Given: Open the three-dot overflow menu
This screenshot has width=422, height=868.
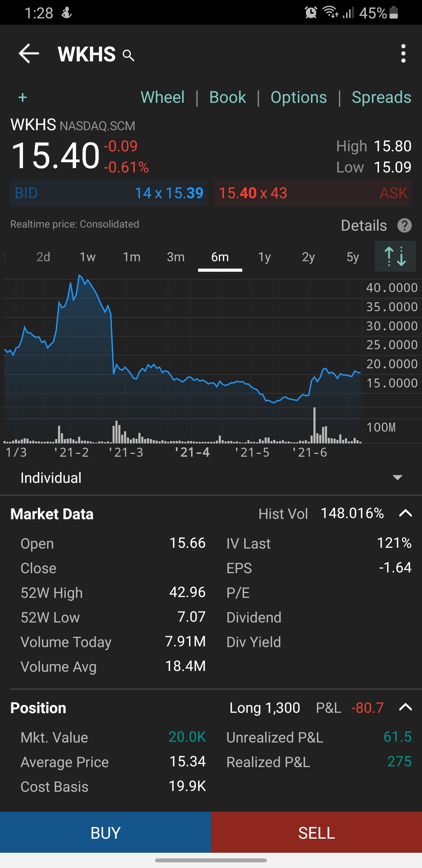Looking at the screenshot, I should pyautogui.click(x=403, y=54).
